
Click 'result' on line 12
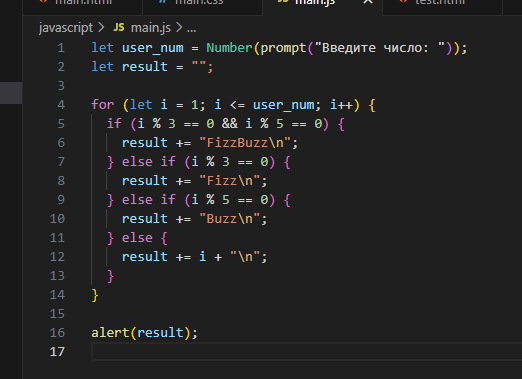tap(145, 257)
